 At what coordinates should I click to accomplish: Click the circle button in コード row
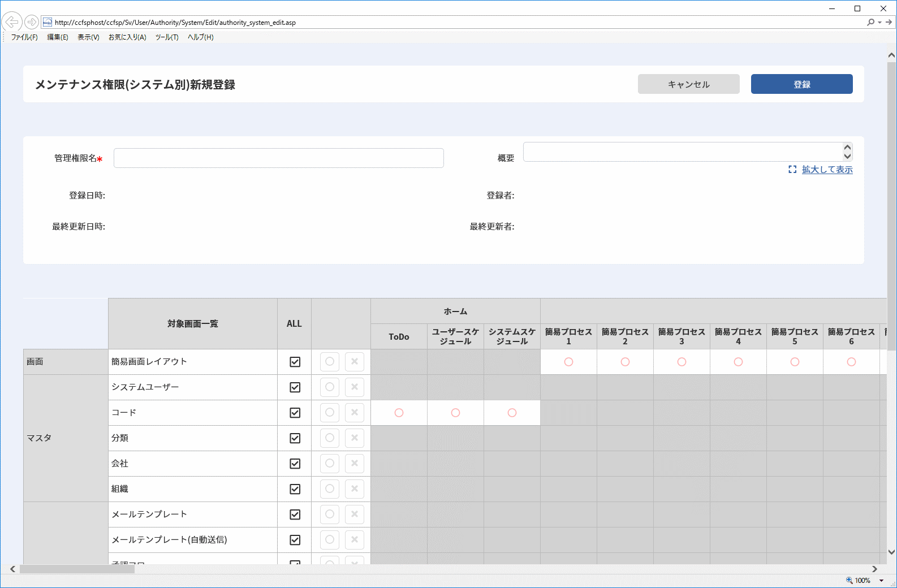pos(330,413)
